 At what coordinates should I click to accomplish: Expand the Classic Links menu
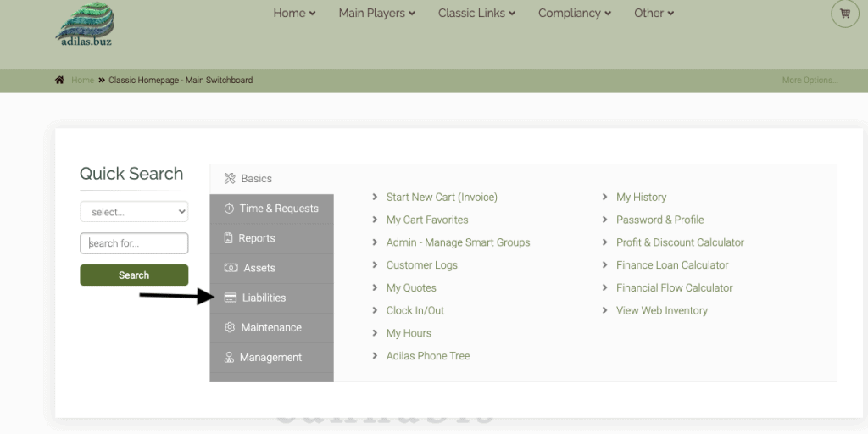click(x=476, y=13)
